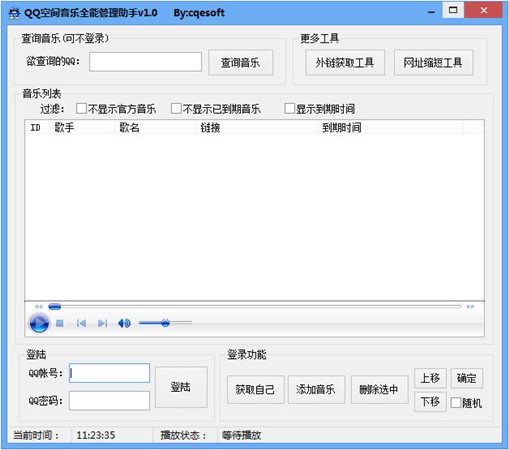Click the Stop playback icon
This screenshot has width=509, height=450.
click(60, 323)
